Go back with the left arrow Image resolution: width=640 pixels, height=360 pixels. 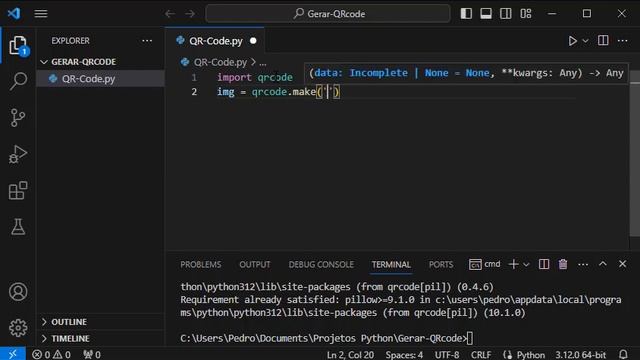pos(170,14)
